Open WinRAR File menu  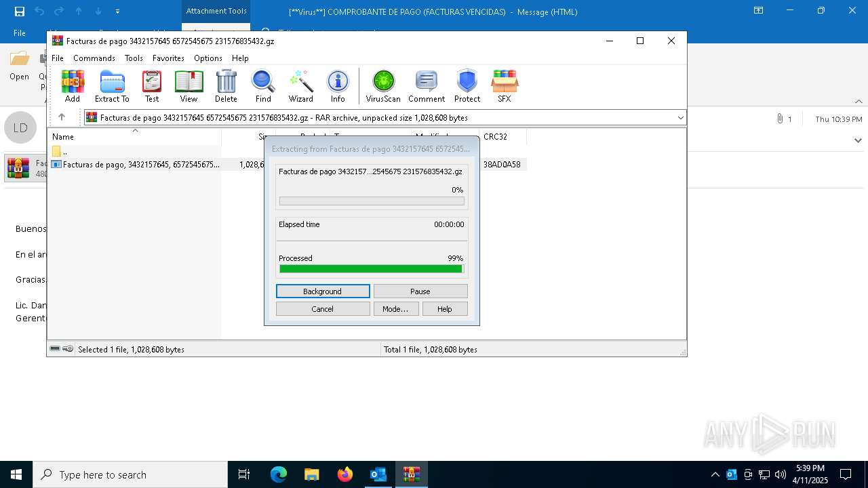pos(58,58)
